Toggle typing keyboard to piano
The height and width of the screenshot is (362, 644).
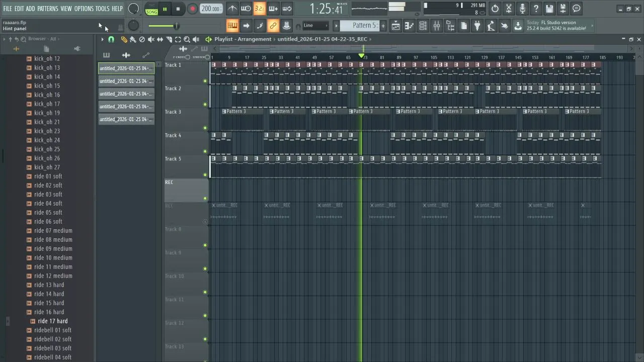click(232, 26)
